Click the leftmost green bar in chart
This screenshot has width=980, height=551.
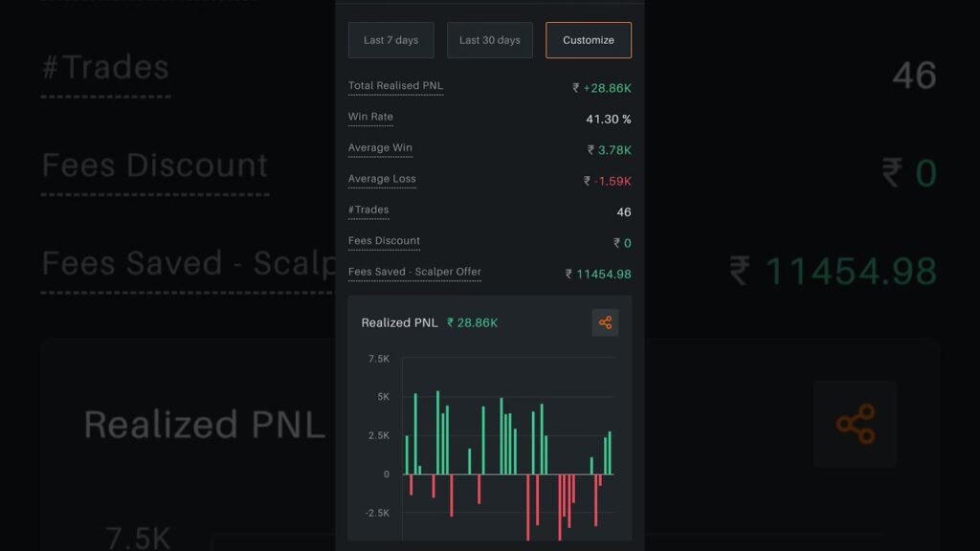(407, 455)
